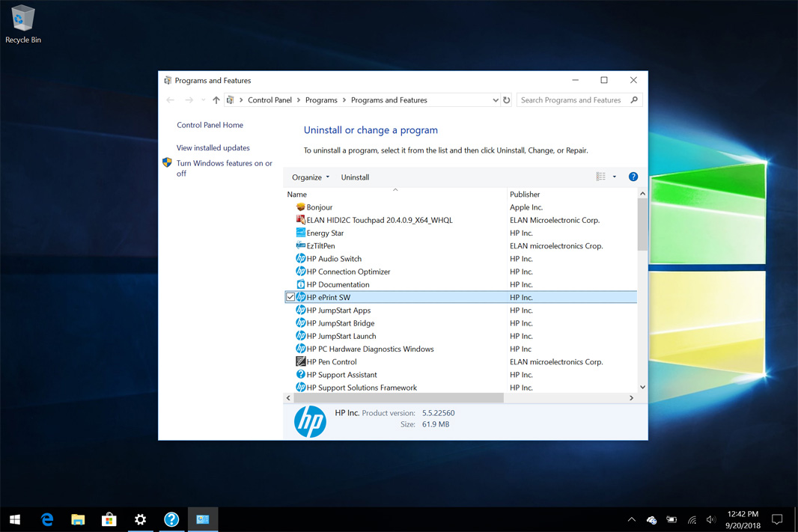This screenshot has height=532, width=798.
Task: Click the refresh icon beside the address bar
Action: point(507,100)
